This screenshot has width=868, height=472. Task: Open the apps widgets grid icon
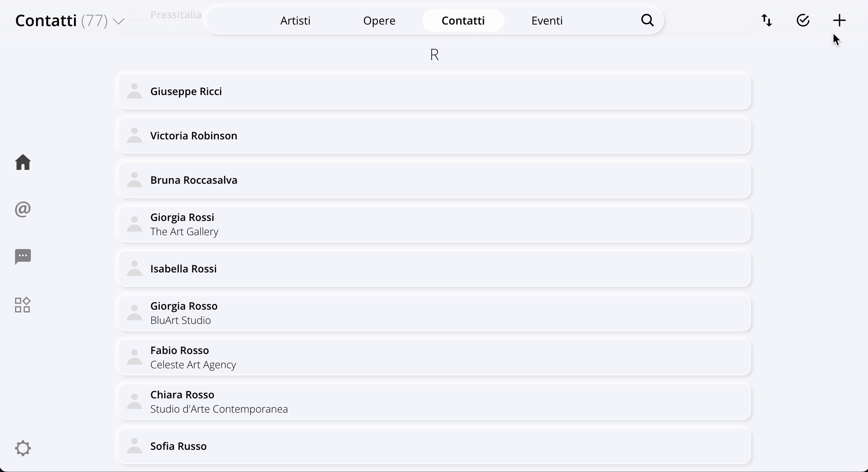[x=23, y=305]
